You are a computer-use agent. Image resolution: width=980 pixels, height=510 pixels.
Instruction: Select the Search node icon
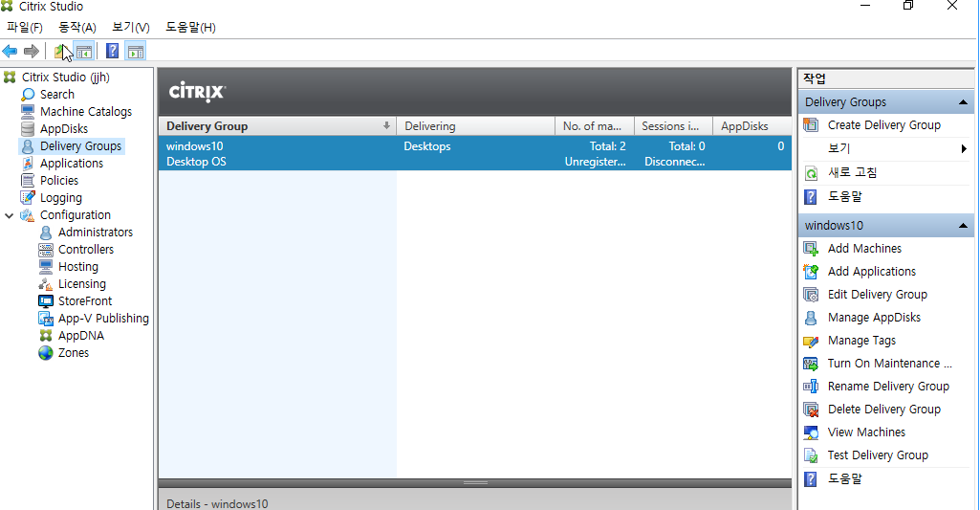(28, 95)
